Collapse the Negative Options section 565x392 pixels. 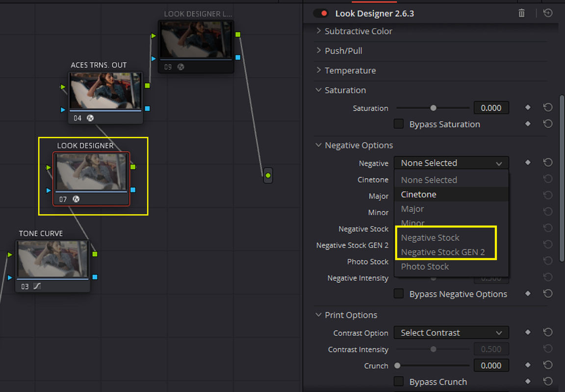tap(318, 145)
